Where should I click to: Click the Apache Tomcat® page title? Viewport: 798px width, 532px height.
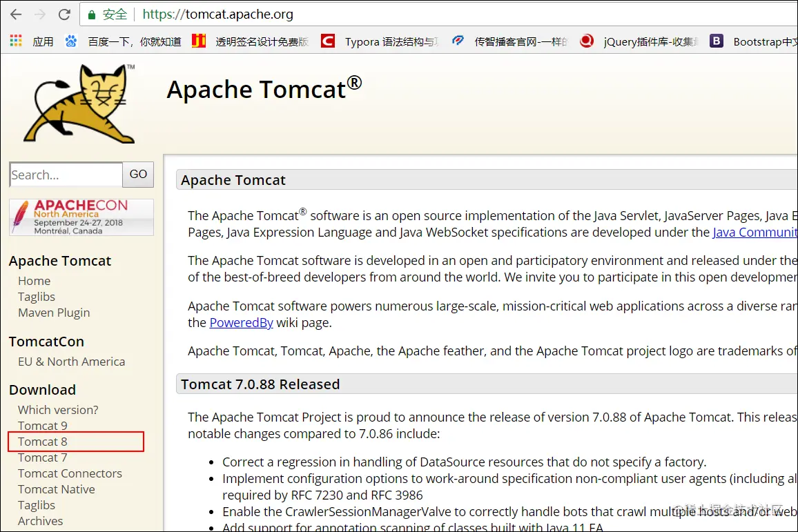pos(264,88)
